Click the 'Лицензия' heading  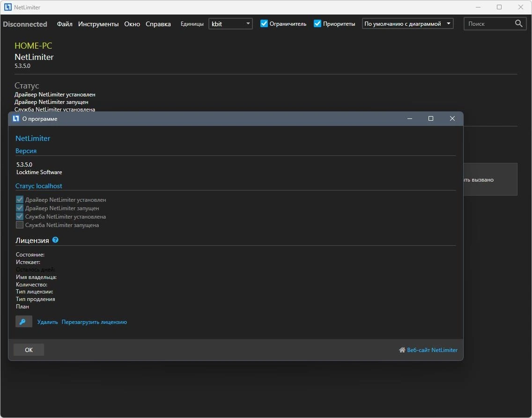tap(32, 240)
